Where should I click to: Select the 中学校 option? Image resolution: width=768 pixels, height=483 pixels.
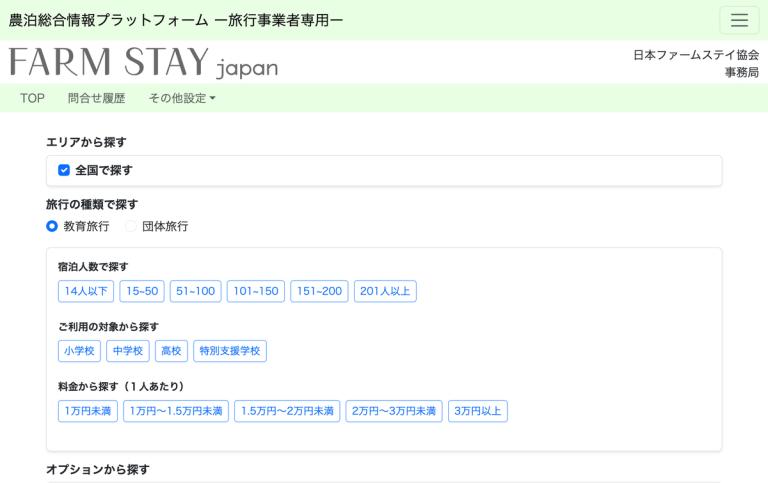[128, 351]
